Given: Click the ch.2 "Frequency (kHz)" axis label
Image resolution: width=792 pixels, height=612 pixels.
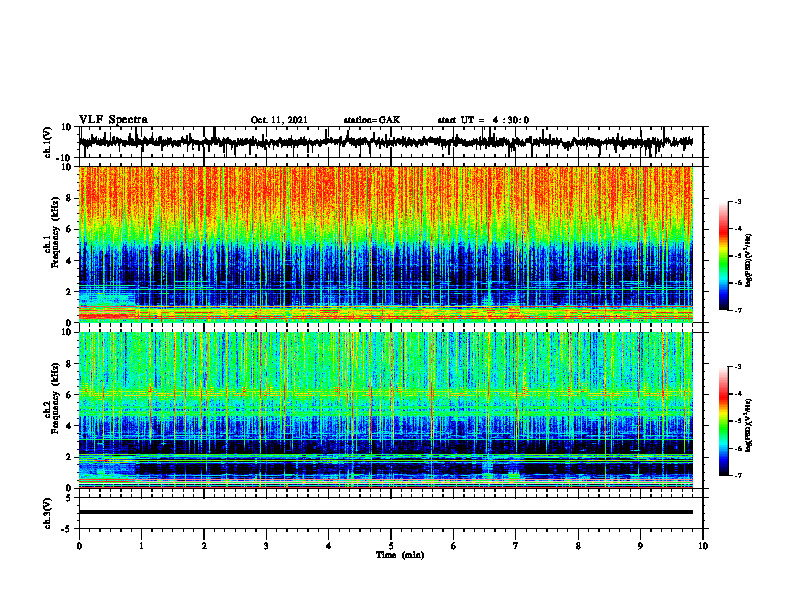Looking at the screenshot, I should (54, 398).
